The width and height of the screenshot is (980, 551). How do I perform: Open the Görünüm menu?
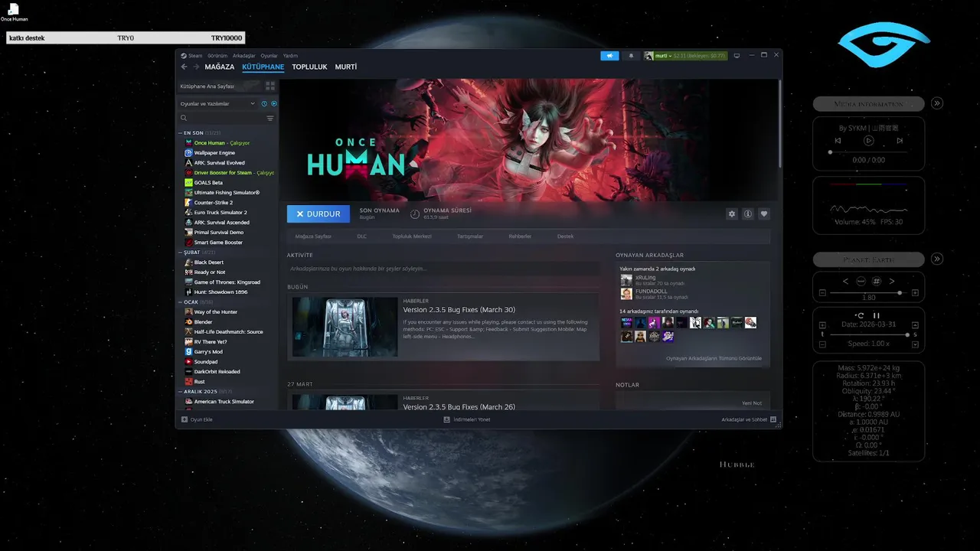217,56
